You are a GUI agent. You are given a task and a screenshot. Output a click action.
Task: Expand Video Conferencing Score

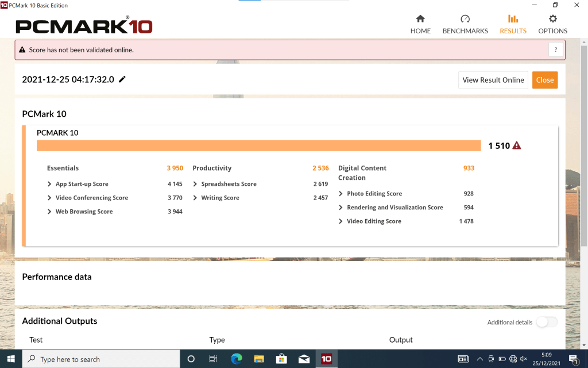pos(49,198)
